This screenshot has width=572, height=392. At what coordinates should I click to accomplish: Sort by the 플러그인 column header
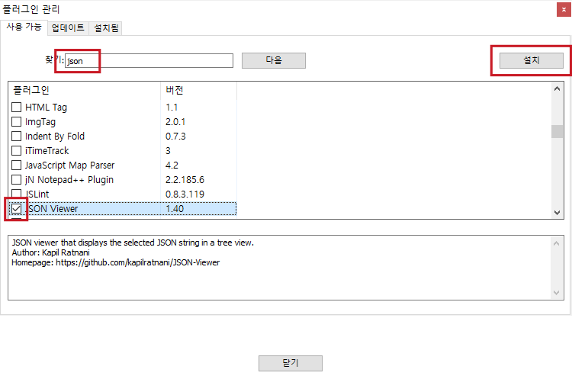point(84,90)
